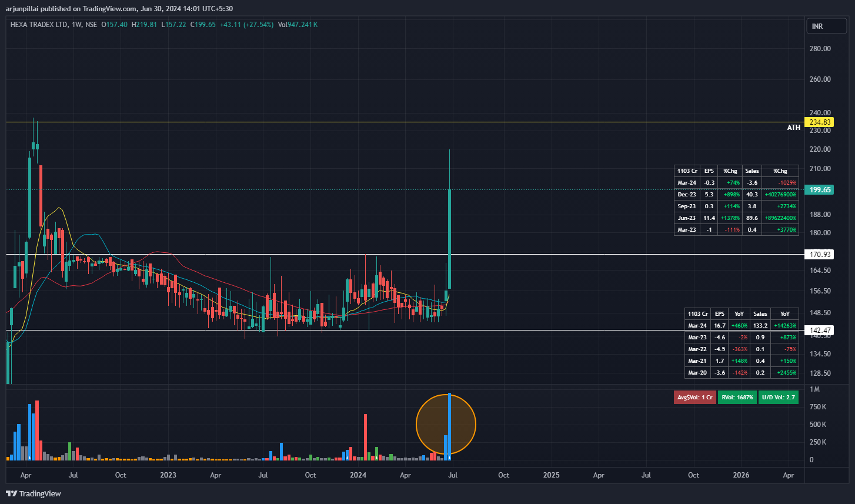Click the C199.65 close value in legend
The height and width of the screenshot is (504, 855).
(x=203, y=25)
